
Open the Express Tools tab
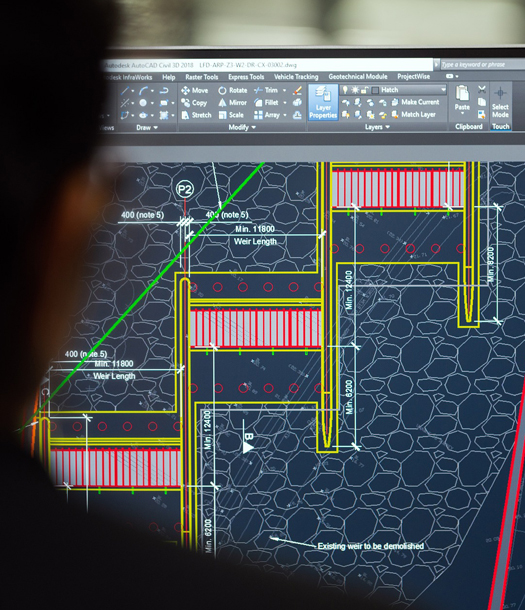click(246, 77)
